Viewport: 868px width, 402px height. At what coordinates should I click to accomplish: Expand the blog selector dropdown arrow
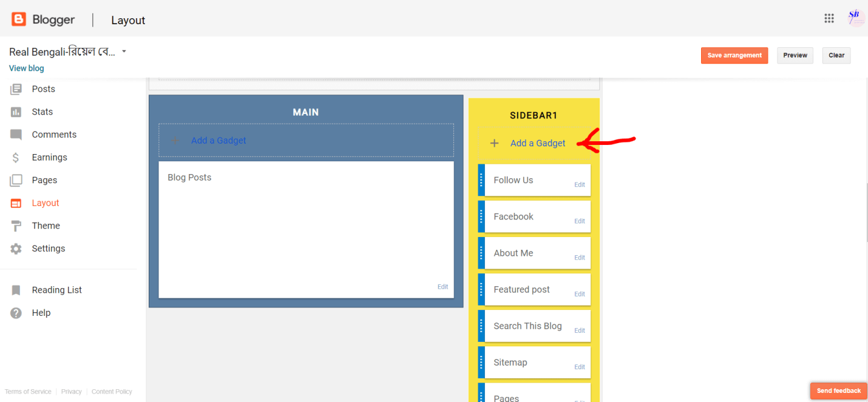tap(124, 52)
